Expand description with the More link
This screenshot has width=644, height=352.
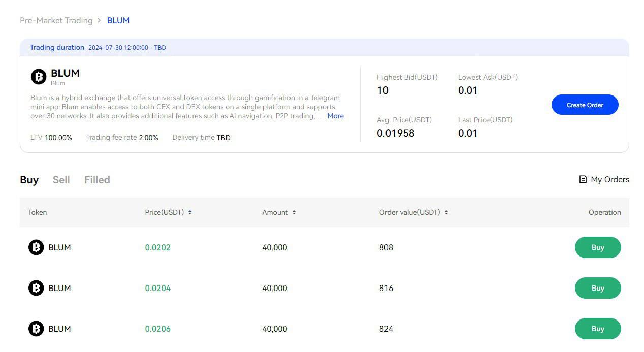pos(335,116)
